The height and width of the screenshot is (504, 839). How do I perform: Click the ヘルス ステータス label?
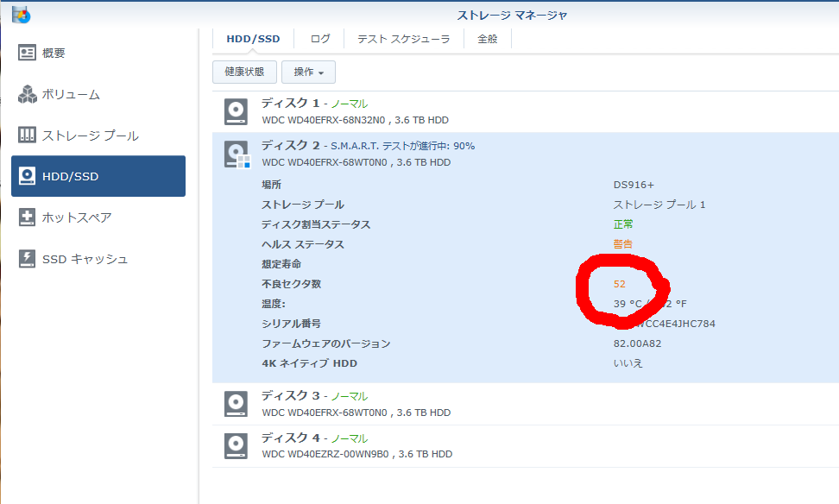click(303, 244)
